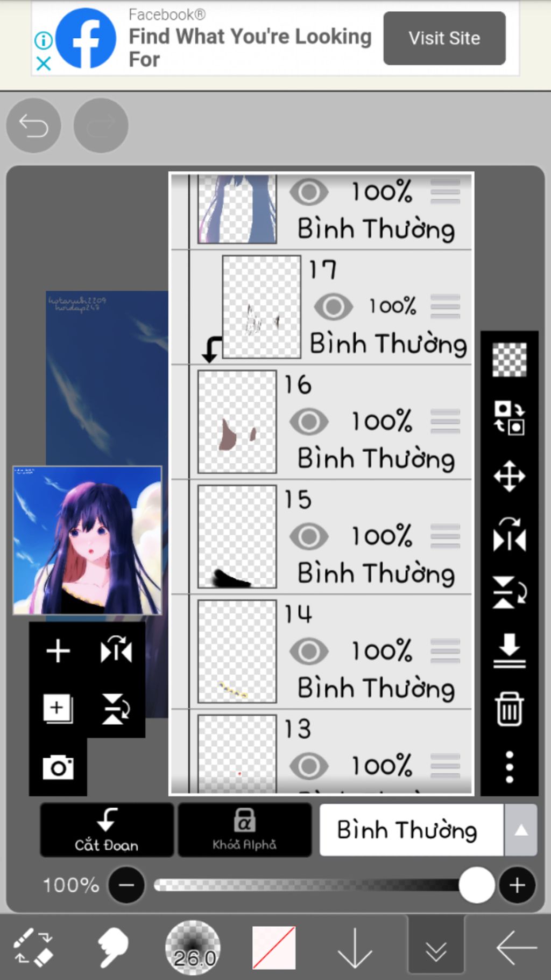Tap layer 16 blend mode text

click(x=377, y=459)
